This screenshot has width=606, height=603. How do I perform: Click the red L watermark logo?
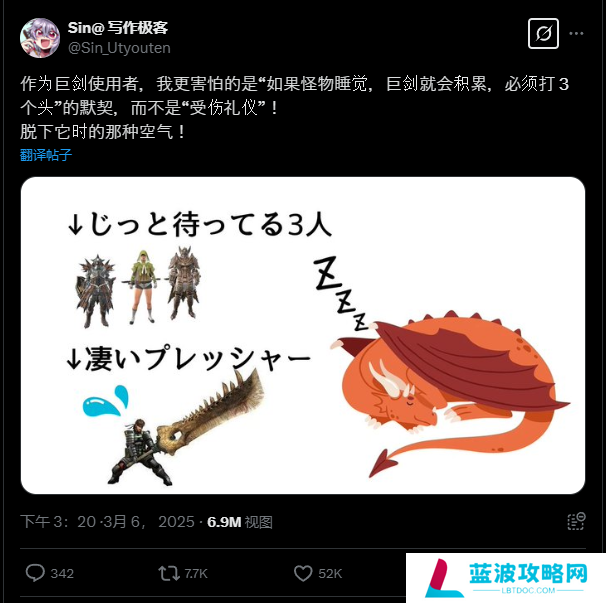coord(443,578)
